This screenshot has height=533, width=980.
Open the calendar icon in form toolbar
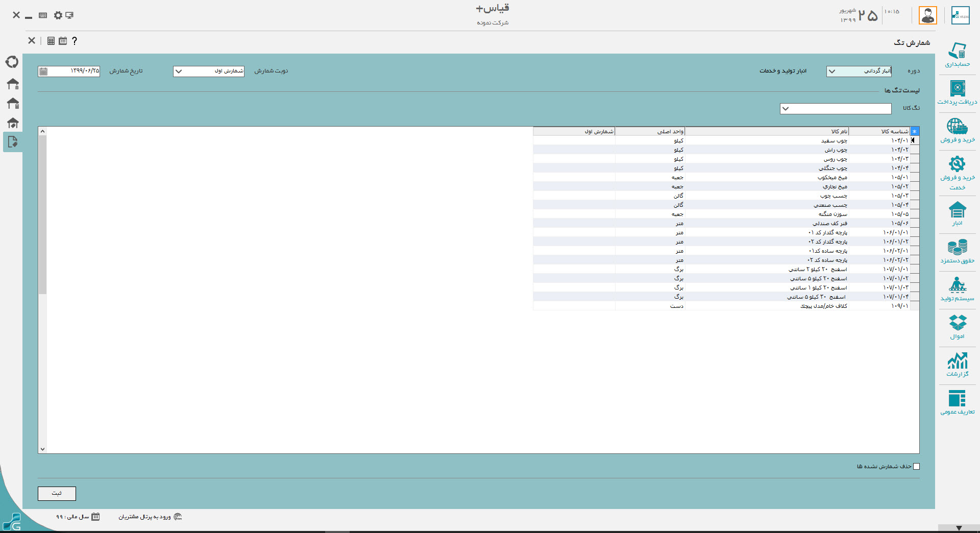63,41
